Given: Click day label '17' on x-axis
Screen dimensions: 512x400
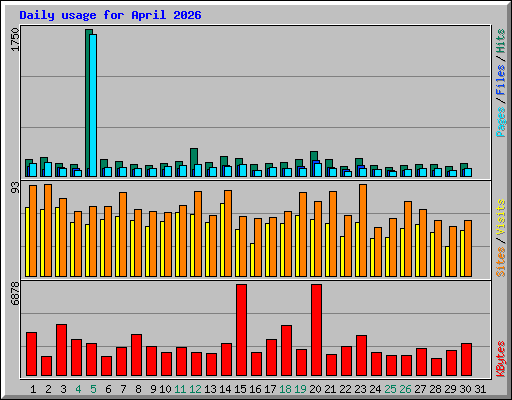Looking at the screenshot, I should point(270,389).
